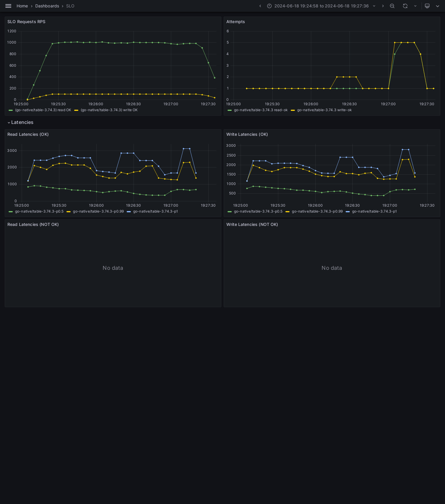Toggle p1 series in Write Latencies legend

point(374,211)
